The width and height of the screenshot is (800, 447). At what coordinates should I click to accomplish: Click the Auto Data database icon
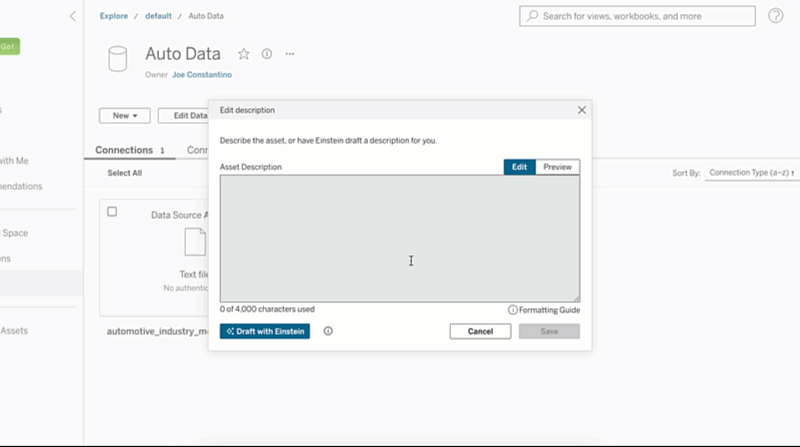coord(118,59)
